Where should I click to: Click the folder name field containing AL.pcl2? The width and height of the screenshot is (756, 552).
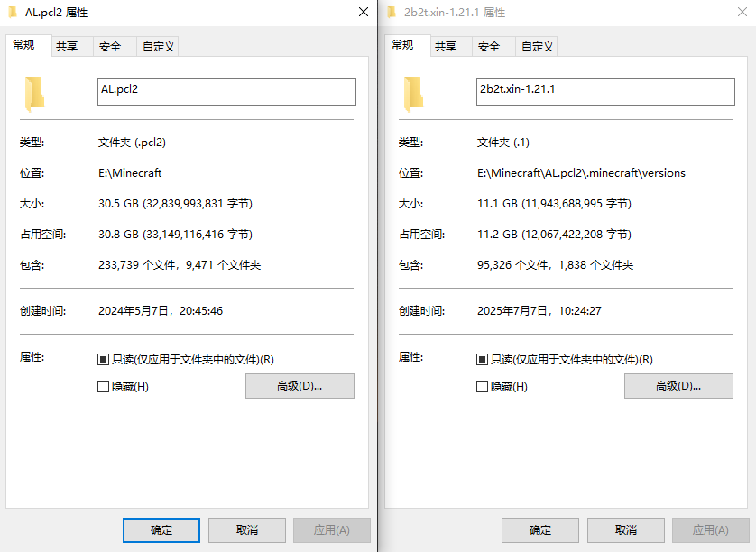226,91
